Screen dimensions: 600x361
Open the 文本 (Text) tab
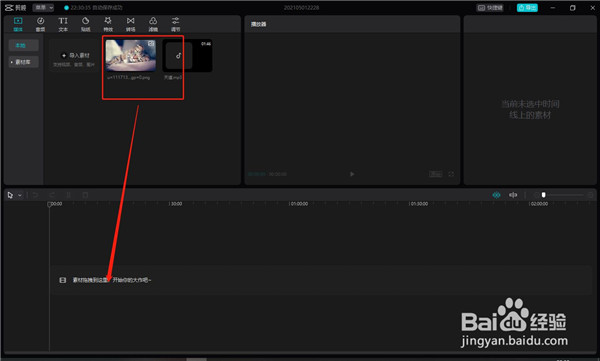[63, 24]
